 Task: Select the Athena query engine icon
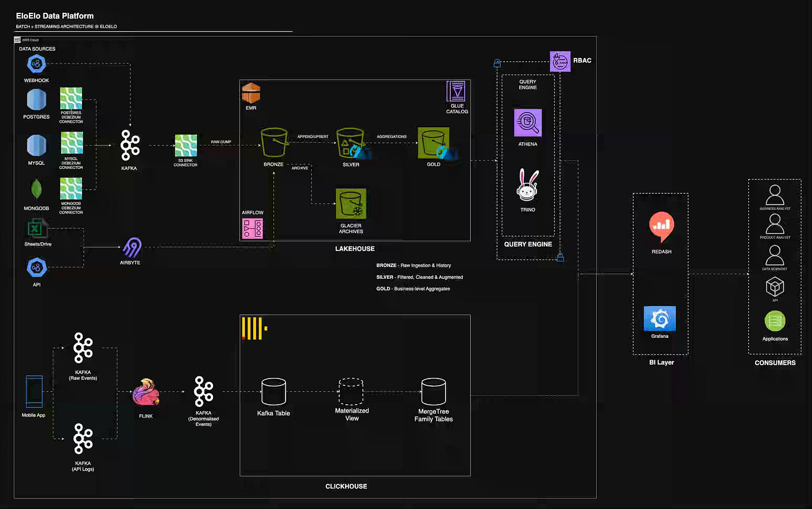click(x=528, y=123)
